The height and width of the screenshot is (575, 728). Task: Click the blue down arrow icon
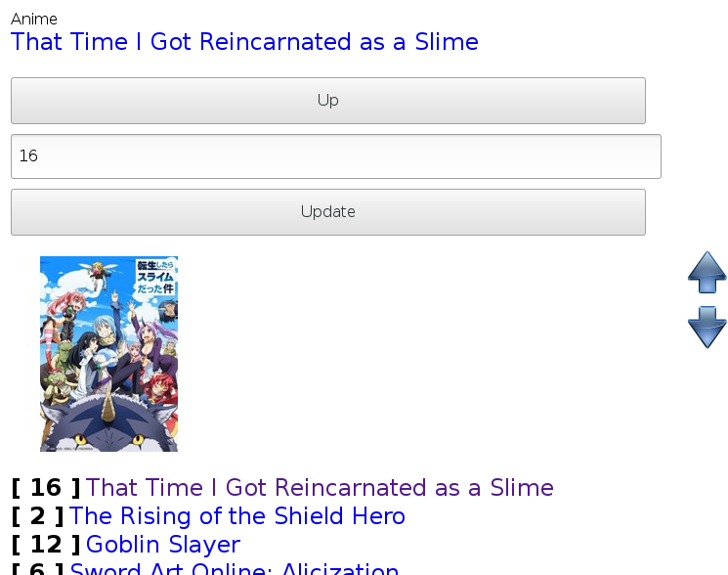pyautogui.click(x=707, y=327)
